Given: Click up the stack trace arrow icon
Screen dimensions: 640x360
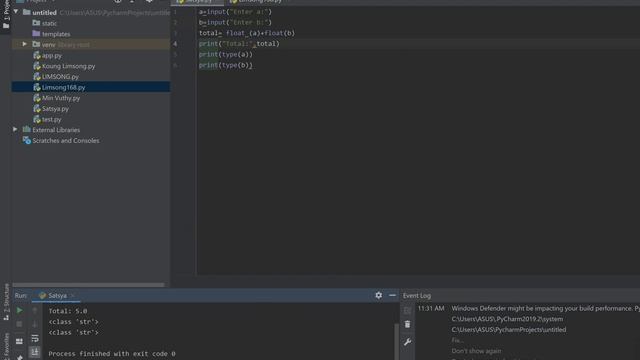Looking at the screenshot, I should 35,311.
